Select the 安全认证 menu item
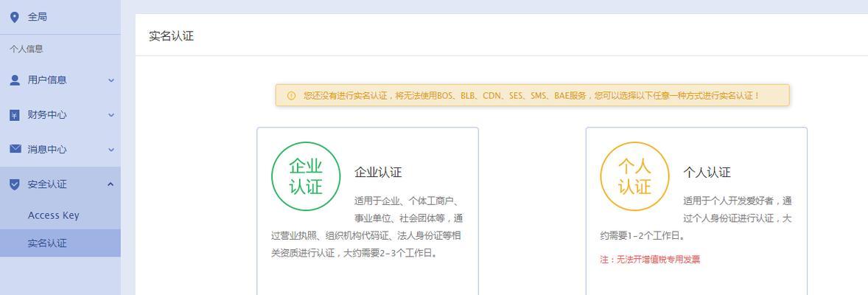Image resolution: width=868 pixels, height=295 pixels. point(60,184)
